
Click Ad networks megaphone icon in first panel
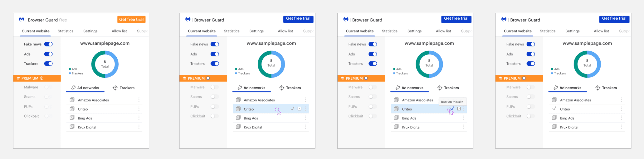[73, 88]
